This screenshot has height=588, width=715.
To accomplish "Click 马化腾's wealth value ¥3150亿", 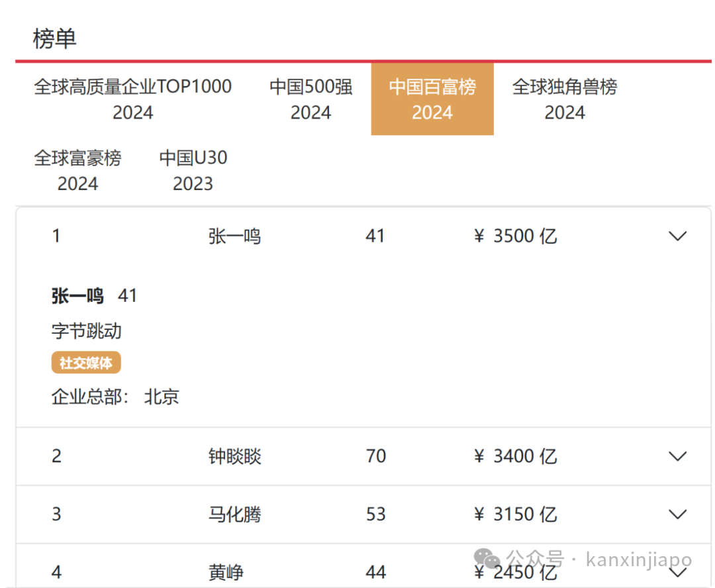I will tap(516, 514).
